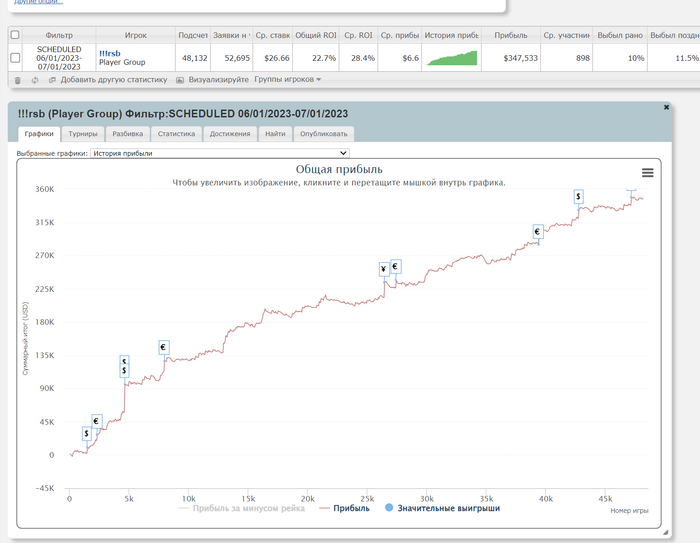Click the '22.7%' total ROI cell
The image size is (700, 543).
[x=316, y=58]
